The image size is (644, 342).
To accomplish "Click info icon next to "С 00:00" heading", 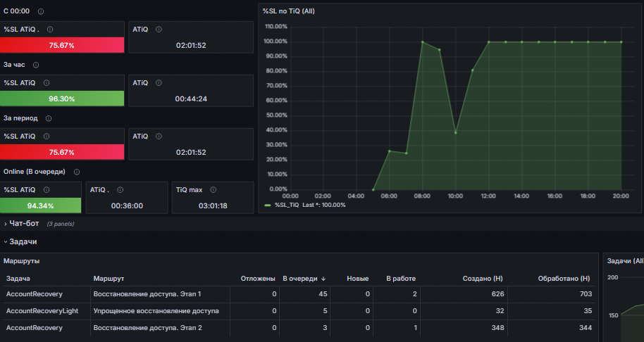I will pos(41,11).
